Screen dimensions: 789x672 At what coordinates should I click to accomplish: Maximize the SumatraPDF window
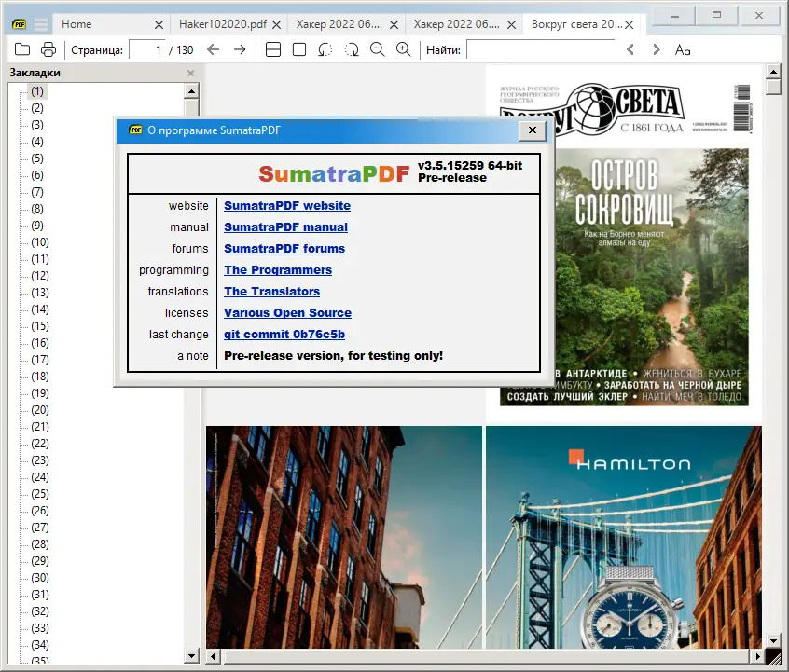716,16
